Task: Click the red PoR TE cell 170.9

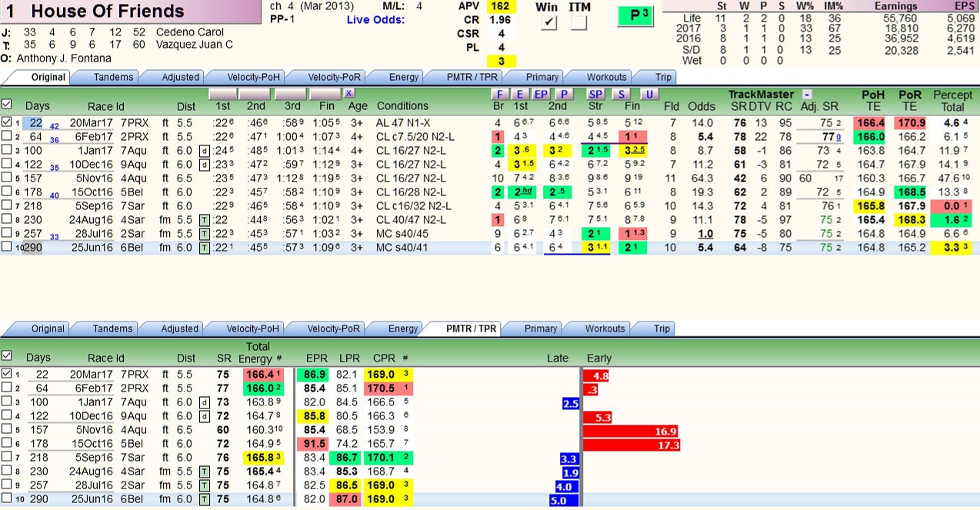Action: point(910,122)
